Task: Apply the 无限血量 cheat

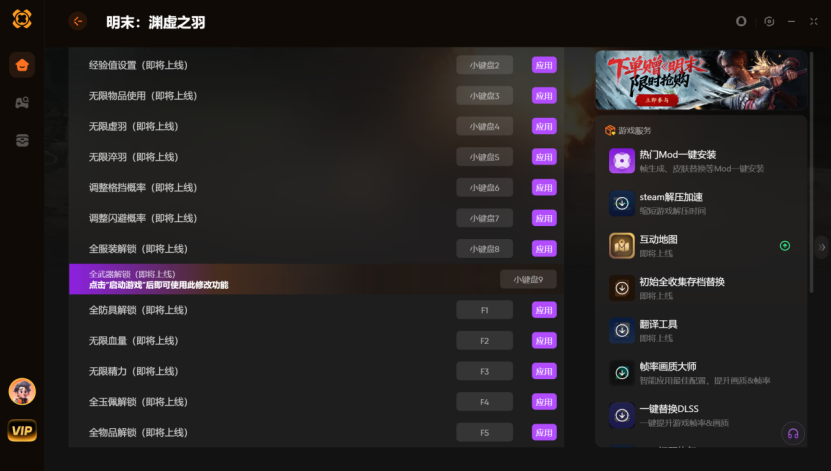Action: (544, 341)
